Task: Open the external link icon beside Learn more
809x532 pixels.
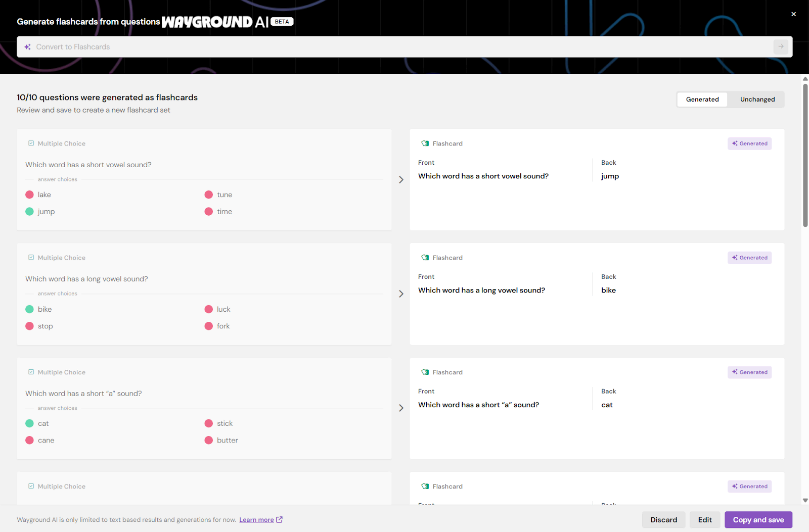Action: coord(280,519)
